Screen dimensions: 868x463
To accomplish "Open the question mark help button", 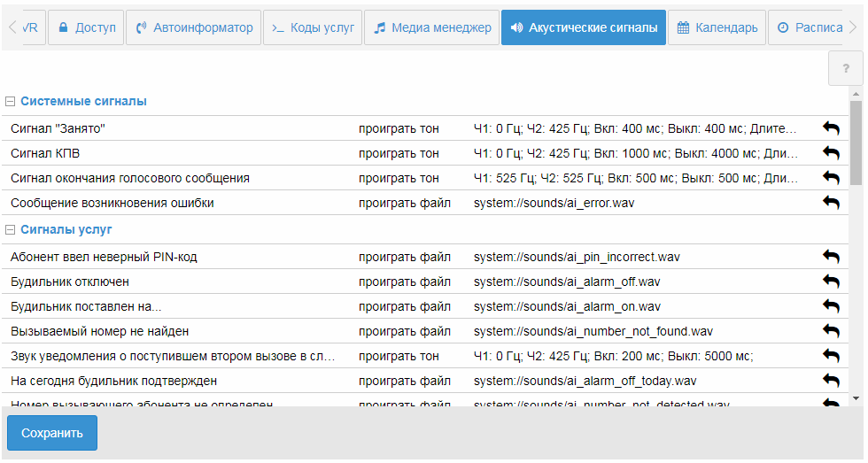I will click(x=846, y=68).
